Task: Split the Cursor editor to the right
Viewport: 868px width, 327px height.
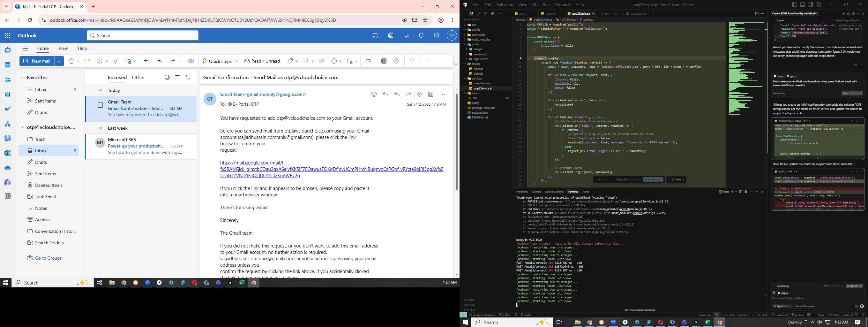Action: point(756,13)
